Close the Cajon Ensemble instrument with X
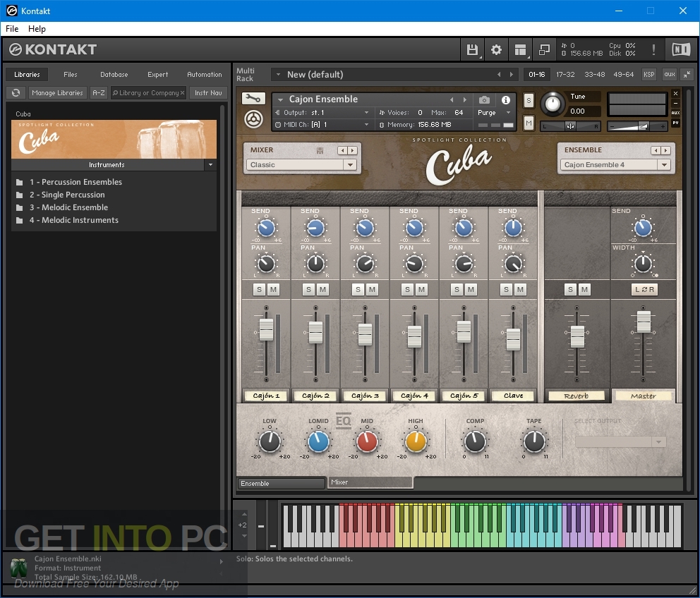This screenshot has height=598, width=700. coord(675,93)
